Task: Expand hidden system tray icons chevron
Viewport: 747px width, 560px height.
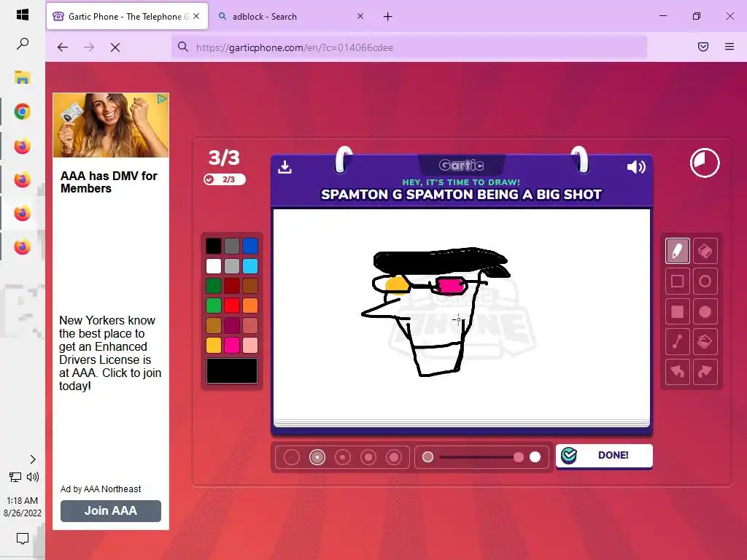Action: click(32, 459)
